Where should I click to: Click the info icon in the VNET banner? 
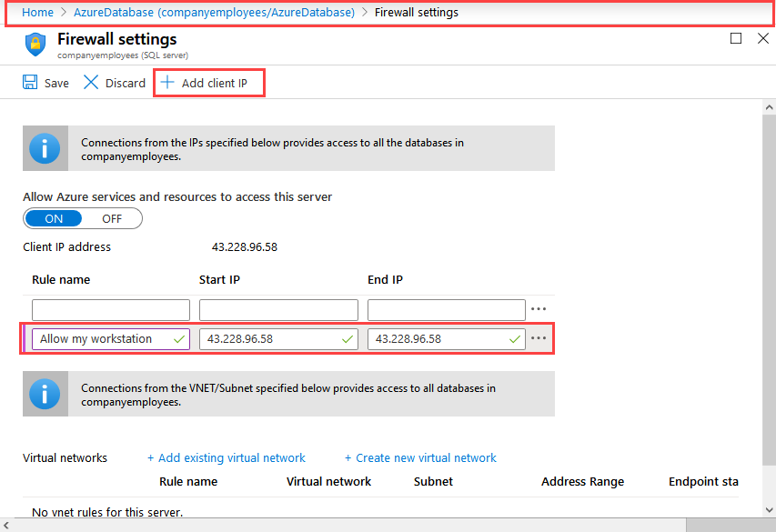[x=44, y=394]
